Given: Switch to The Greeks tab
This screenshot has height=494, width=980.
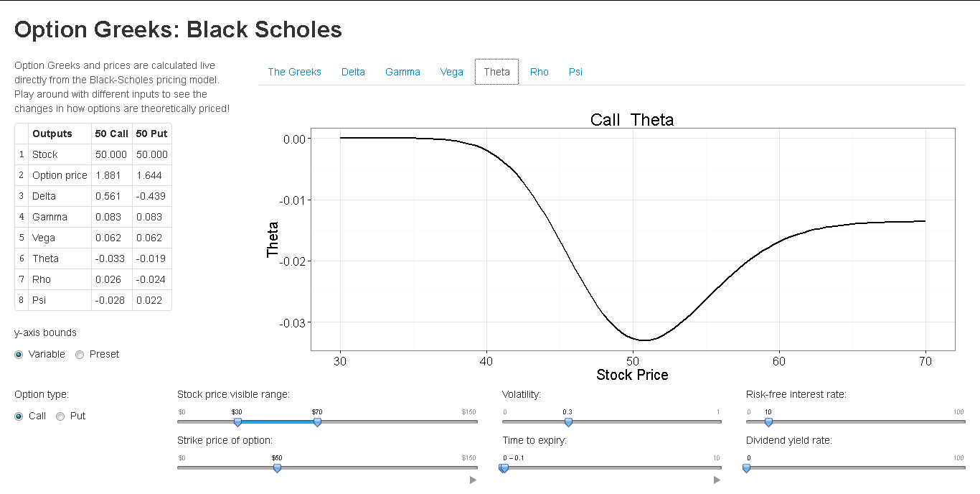Looking at the screenshot, I should pos(294,72).
